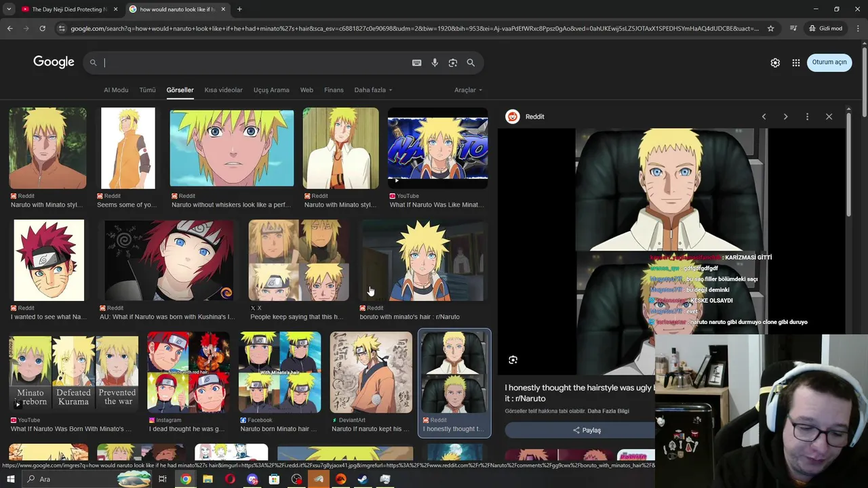Reload the page with the refresh icon
Screen dimensions: 868x488
tap(42, 28)
